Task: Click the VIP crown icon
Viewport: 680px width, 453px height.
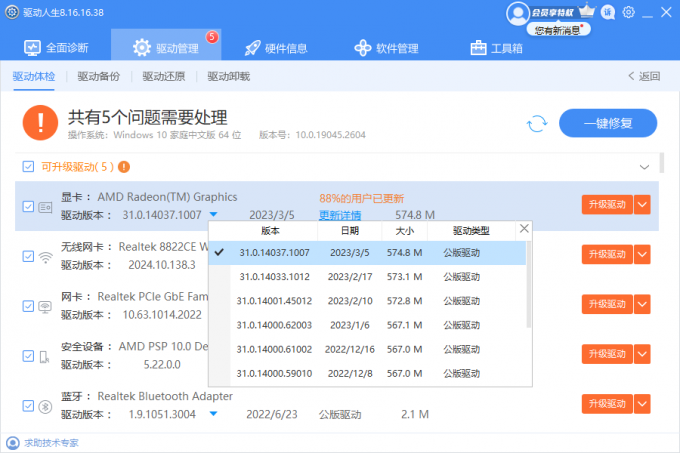Action: (587, 11)
